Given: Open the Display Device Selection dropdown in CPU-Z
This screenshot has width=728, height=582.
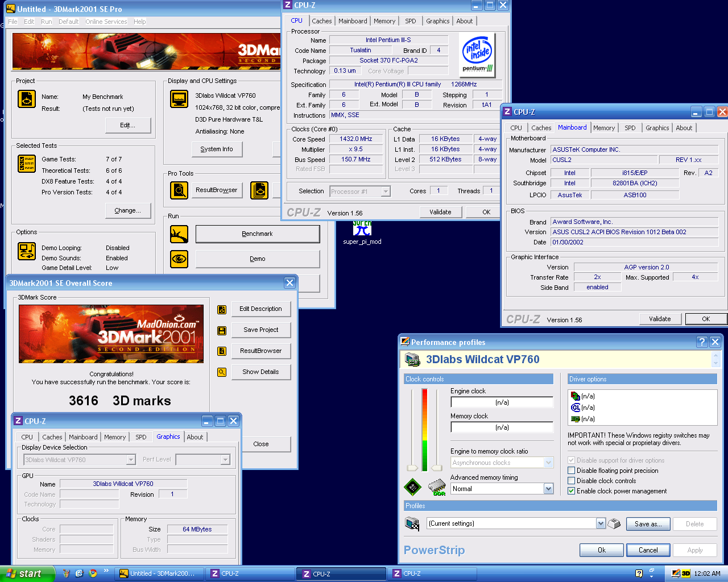Looking at the screenshot, I should click(131, 460).
